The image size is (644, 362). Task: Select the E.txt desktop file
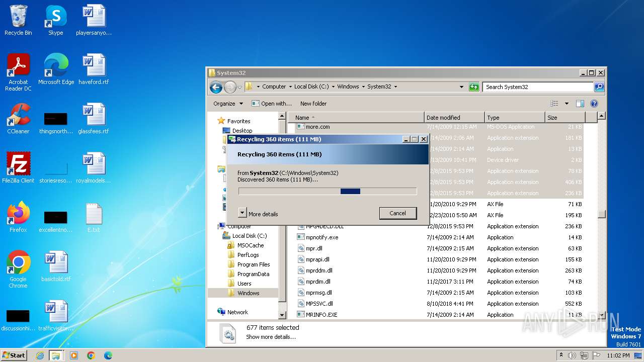coord(94,217)
